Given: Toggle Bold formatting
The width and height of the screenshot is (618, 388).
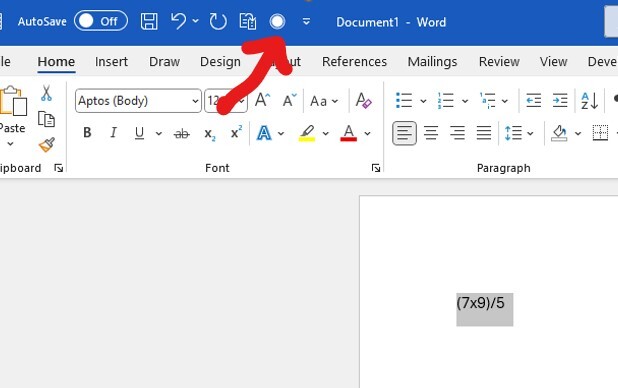Looking at the screenshot, I should pyautogui.click(x=87, y=133).
